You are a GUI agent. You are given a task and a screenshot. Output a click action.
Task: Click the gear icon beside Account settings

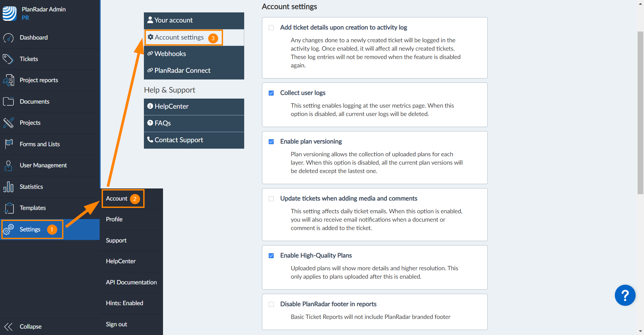[151, 37]
